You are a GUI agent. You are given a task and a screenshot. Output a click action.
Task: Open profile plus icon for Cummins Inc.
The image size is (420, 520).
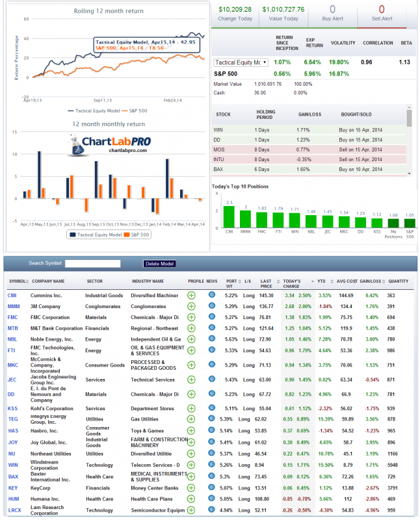point(191,295)
